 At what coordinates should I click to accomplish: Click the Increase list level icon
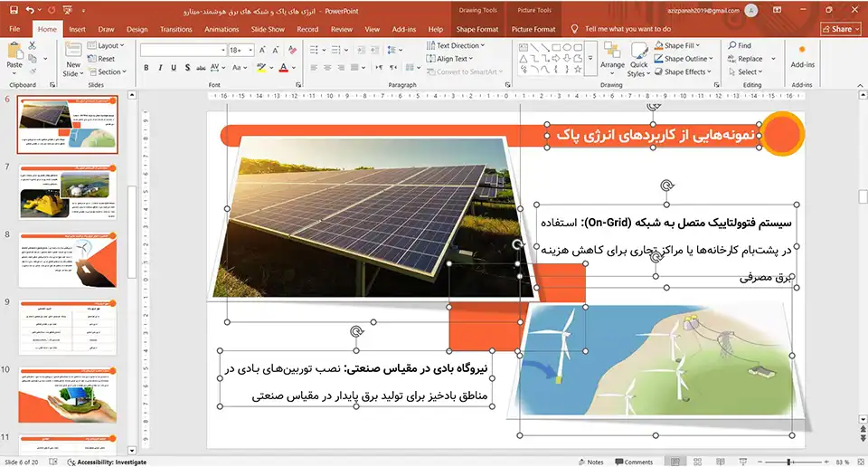[x=374, y=50]
